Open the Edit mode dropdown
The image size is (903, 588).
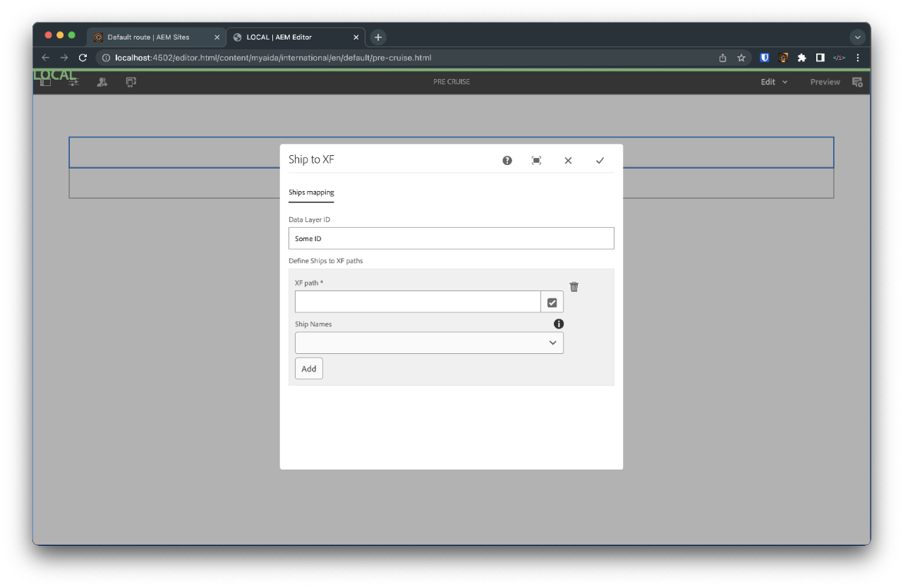tap(772, 82)
